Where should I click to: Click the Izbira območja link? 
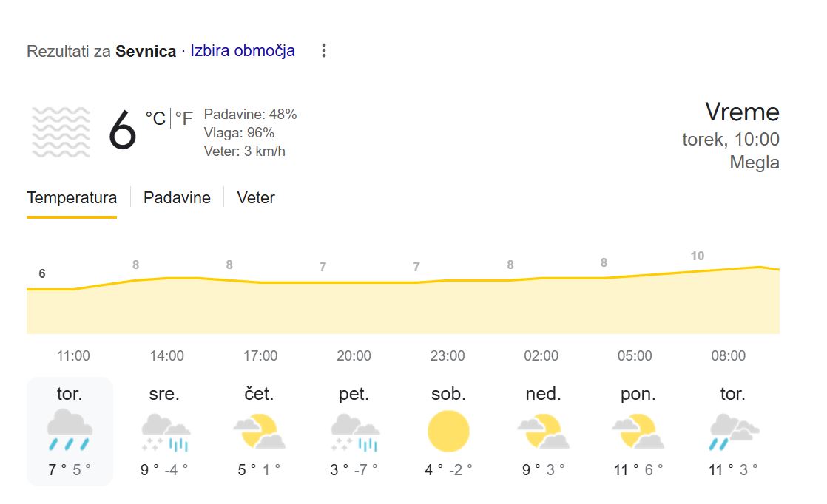[x=243, y=50]
